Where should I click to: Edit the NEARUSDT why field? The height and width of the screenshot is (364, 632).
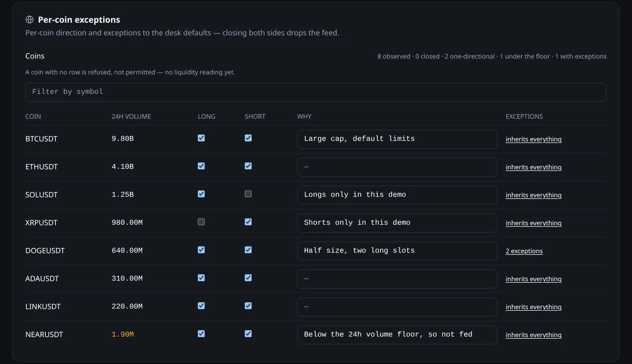[397, 335]
